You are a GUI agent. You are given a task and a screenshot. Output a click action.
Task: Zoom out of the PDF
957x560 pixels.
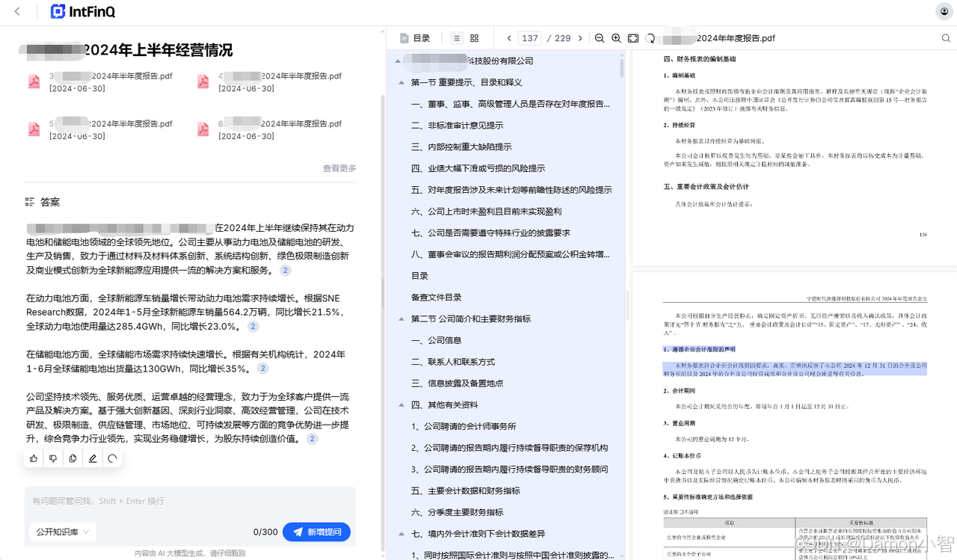pos(599,38)
